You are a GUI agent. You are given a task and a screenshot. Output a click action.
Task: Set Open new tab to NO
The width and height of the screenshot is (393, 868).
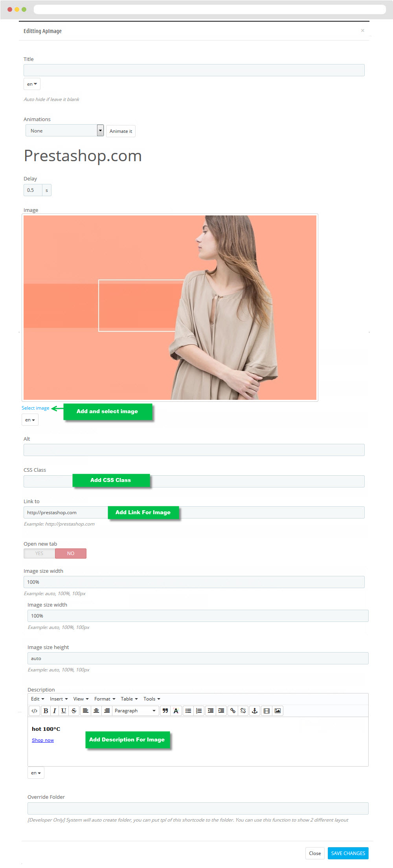pyautogui.click(x=71, y=554)
